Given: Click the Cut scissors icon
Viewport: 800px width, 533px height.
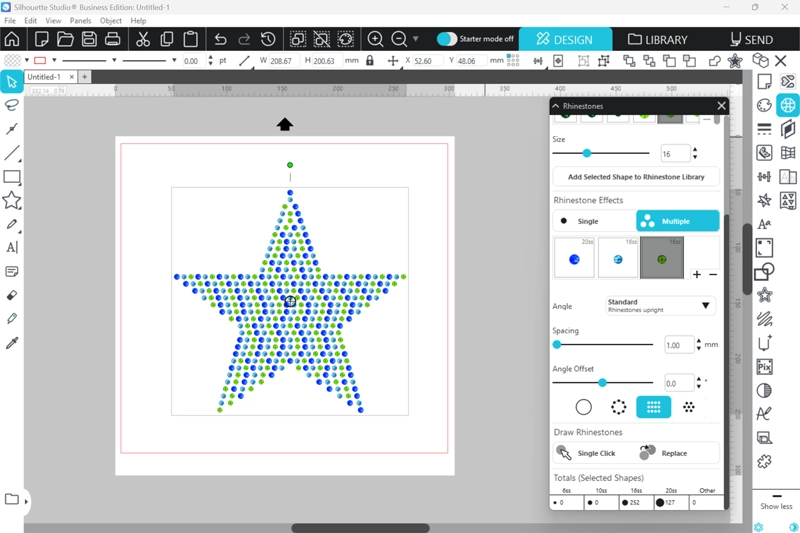Looking at the screenshot, I should (142, 39).
